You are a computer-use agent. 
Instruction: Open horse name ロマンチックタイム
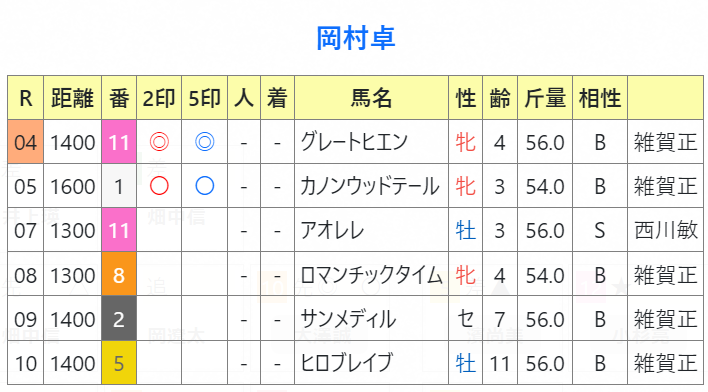371,275
